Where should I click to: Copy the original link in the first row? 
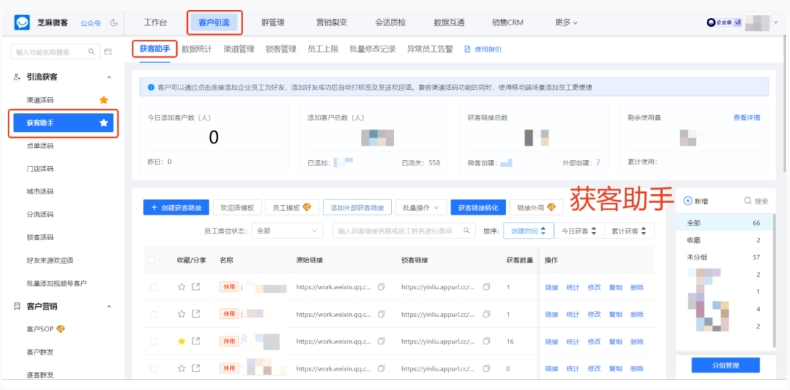point(381,287)
